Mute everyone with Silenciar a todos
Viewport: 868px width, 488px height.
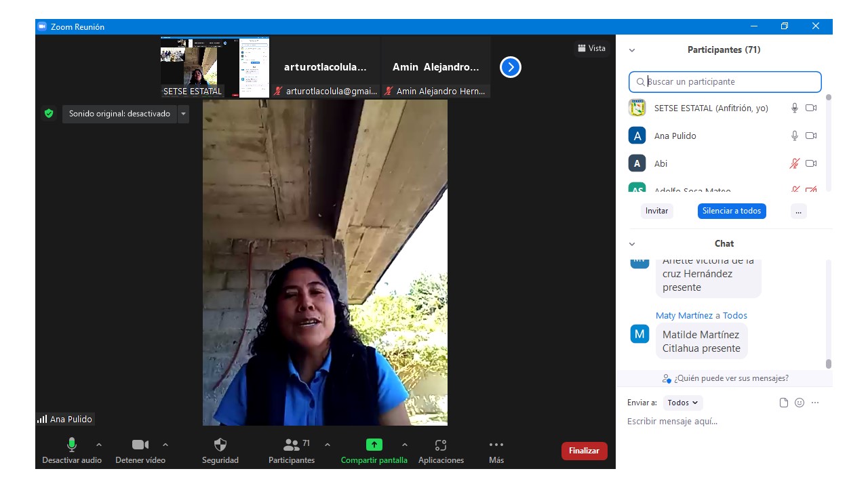pyautogui.click(x=732, y=211)
